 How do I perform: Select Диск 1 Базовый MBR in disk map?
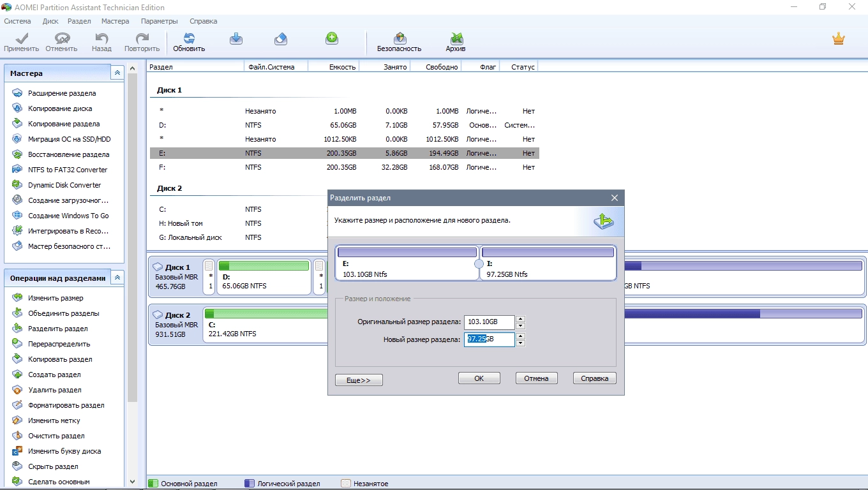(176, 277)
